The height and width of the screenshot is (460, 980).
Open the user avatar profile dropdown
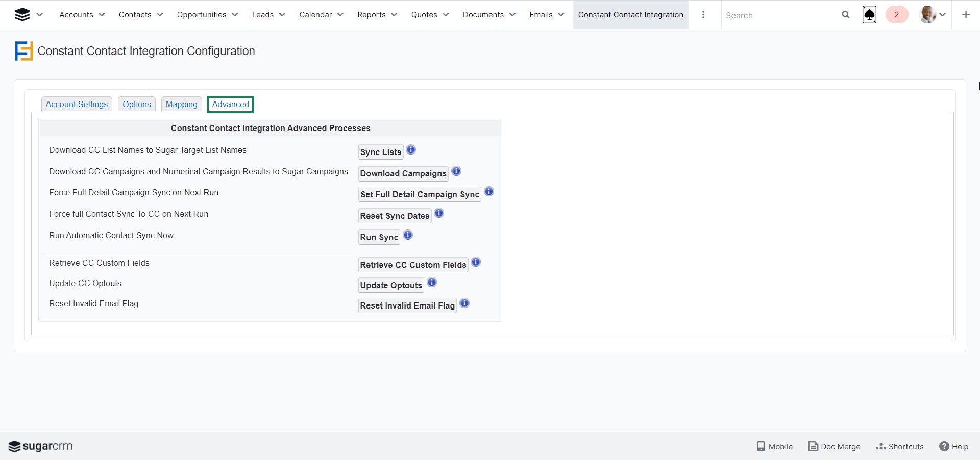point(933,15)
